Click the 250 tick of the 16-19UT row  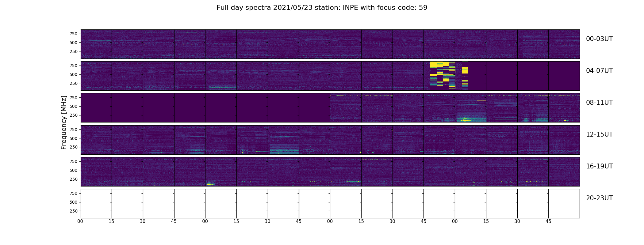[74, 179]
